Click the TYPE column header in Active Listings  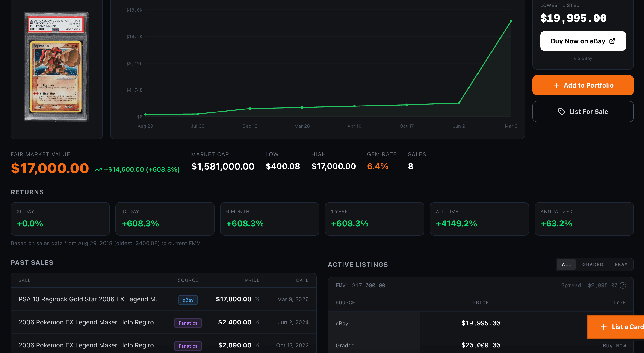pos(619,303)
